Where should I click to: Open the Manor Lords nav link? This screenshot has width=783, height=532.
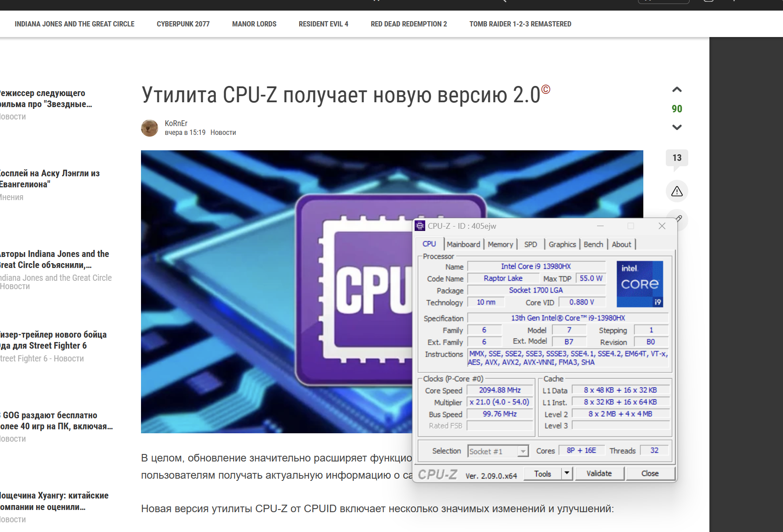click(254, 24)
